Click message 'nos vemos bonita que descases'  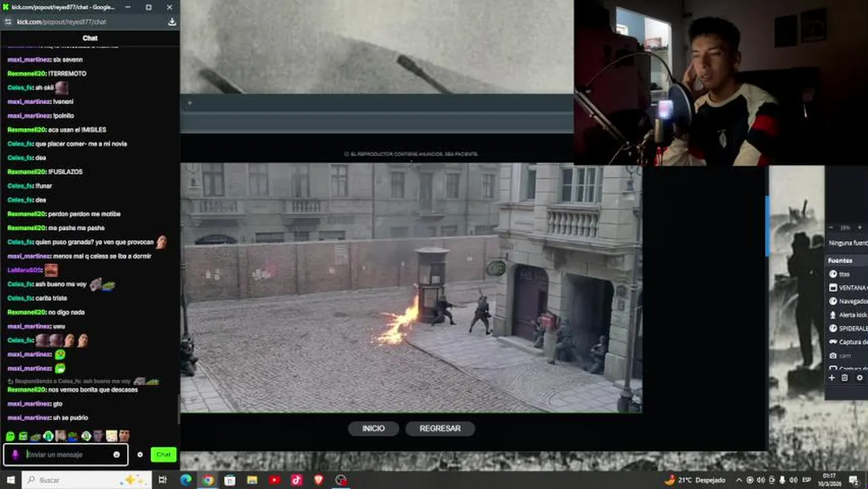point(93,390)
